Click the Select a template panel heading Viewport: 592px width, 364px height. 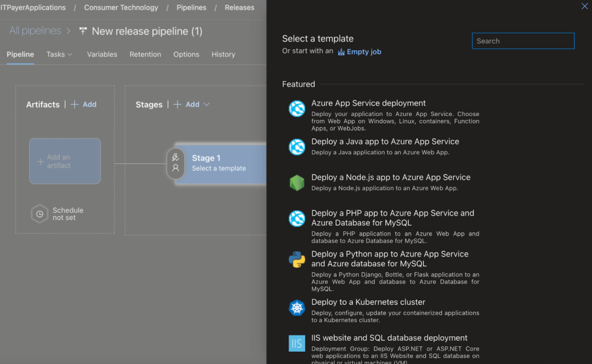(317, 39)
